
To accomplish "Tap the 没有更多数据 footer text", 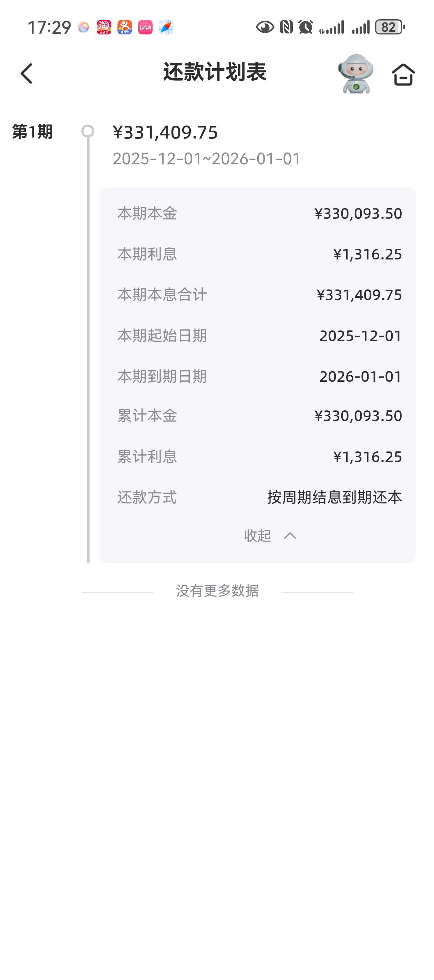I will click(217, 591).
